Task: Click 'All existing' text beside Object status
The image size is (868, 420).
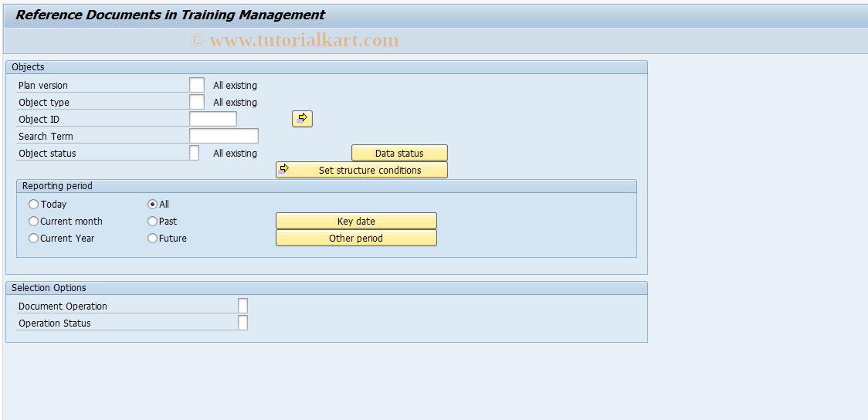Action: tap(235, 154)
